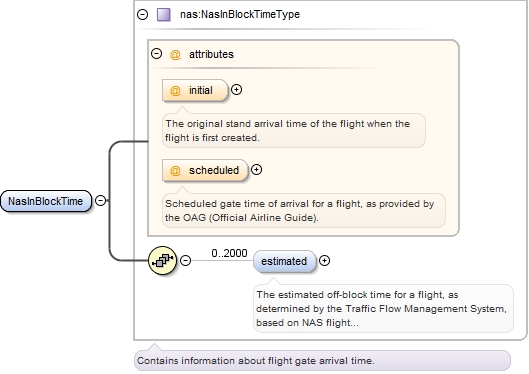Image resolution: width=529 pixels, height=374 pixels.
Task: Collapse the attributes group
Action: point(156,54)
